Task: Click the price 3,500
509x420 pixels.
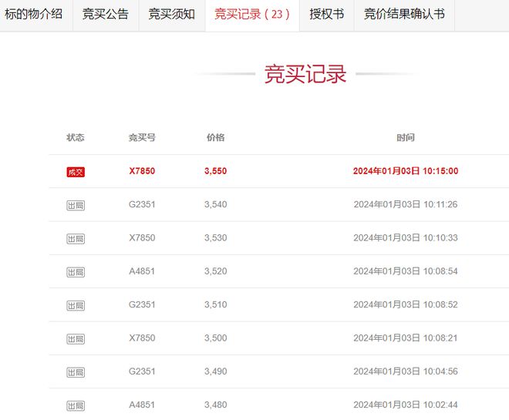Action: 215,338
